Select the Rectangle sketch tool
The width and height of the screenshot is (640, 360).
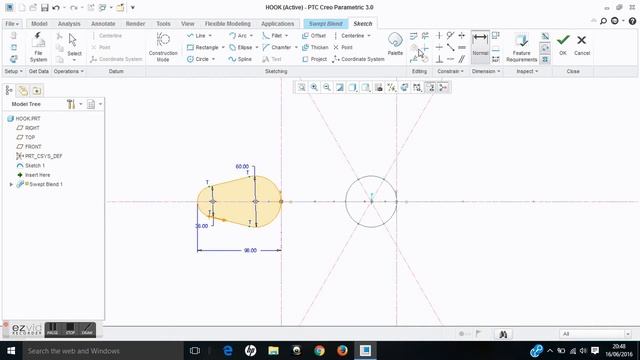(x=203, y=48)
